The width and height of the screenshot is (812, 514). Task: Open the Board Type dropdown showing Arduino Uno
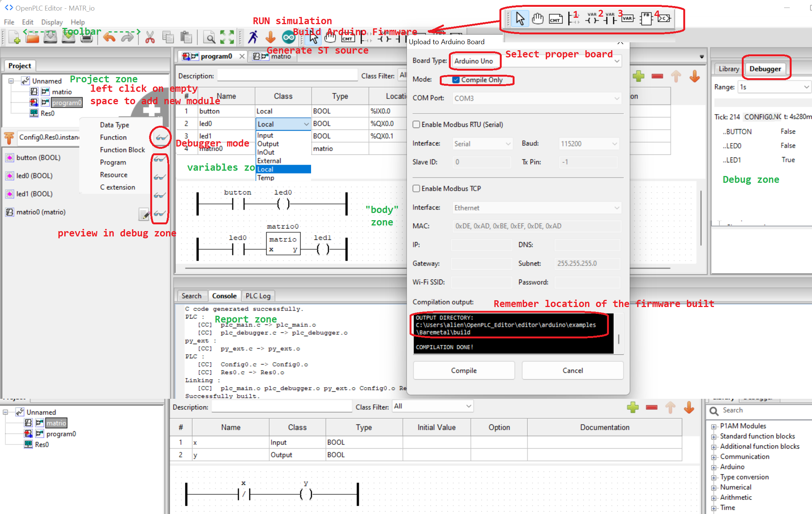[x=536, y=61]
